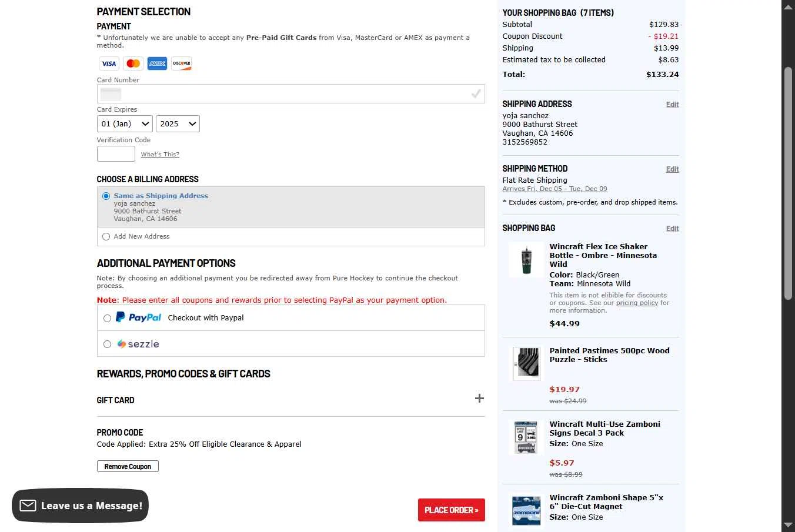Click the Total $133.24 value
This screenshot has width=795, height=532.
click(662, 75)
